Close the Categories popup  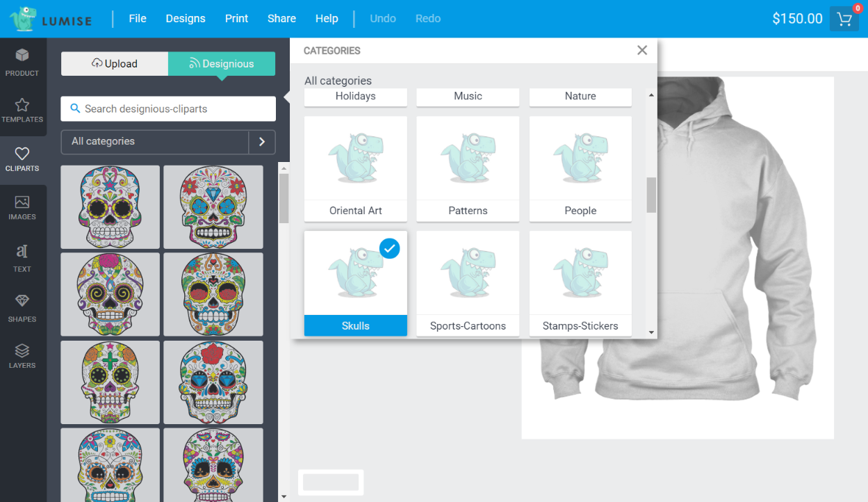(641, 49)
